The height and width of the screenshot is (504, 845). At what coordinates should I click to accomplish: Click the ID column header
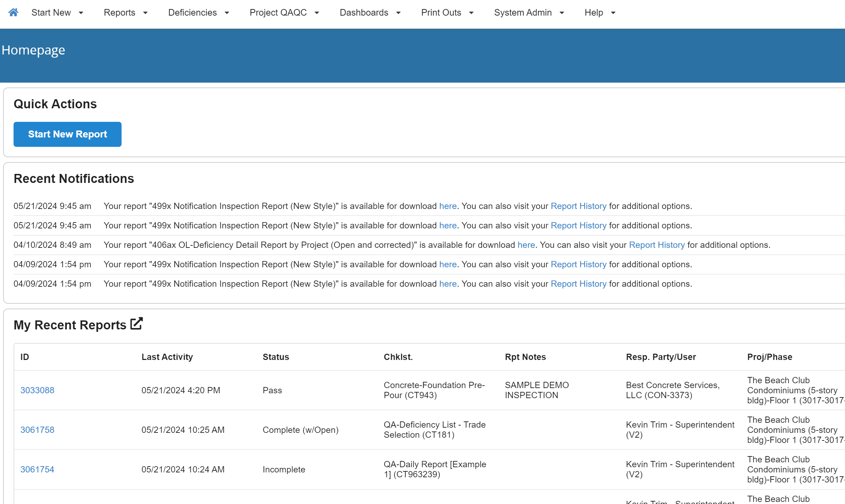tap(25, 357)
